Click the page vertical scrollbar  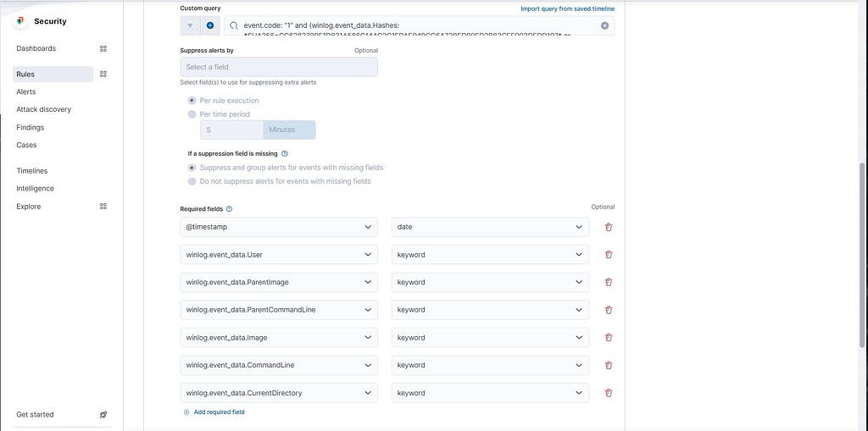pyautogui.click(x=862, y=255)
